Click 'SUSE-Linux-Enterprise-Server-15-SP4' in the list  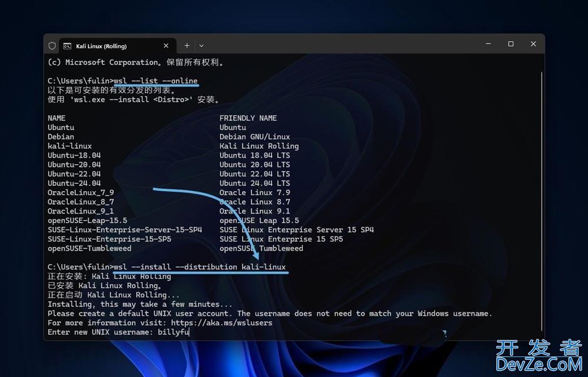(125, 229)
